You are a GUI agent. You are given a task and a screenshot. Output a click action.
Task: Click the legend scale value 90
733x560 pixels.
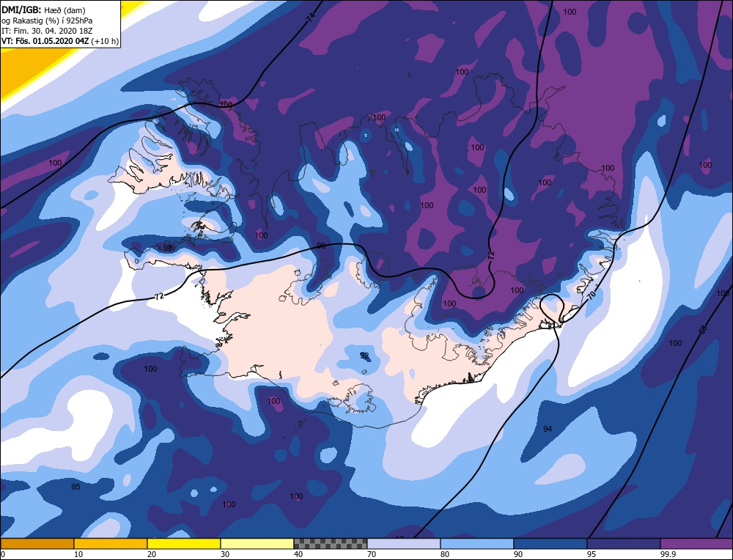click(518, 554)
